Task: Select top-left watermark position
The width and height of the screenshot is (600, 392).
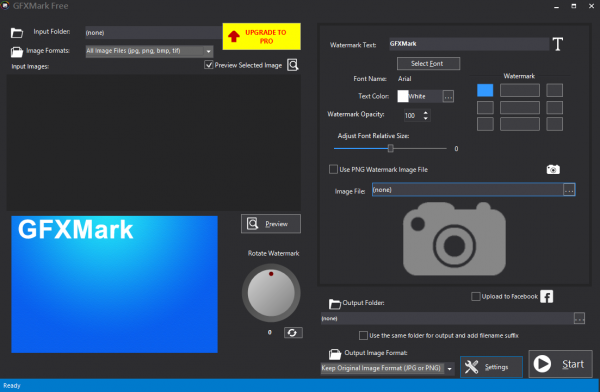Action: point(485,90)
